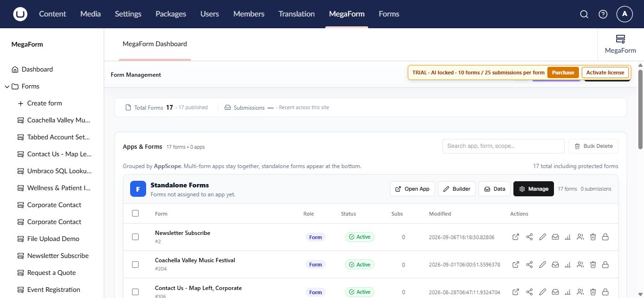Delete Contact Us - Map Left form
The image size is (644, 298).
[593, 292]
